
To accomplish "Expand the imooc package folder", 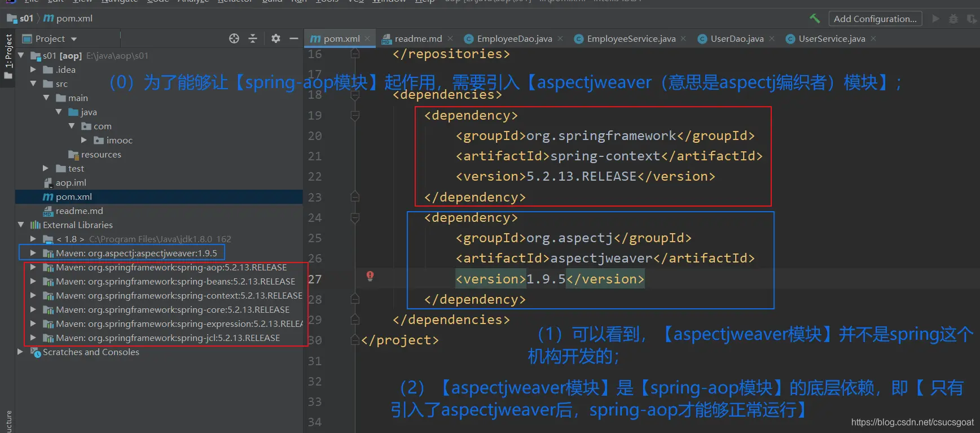I will pyautogui.click(x=84, y=140).
